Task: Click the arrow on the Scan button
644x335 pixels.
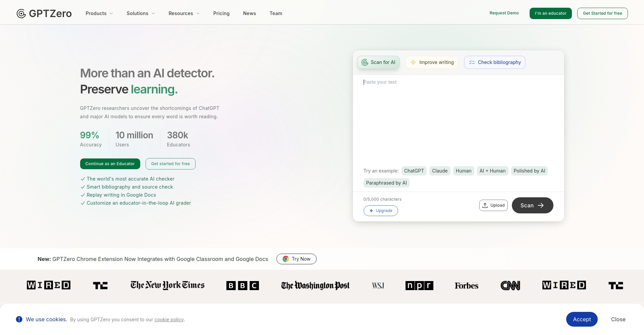Action: 541,205
